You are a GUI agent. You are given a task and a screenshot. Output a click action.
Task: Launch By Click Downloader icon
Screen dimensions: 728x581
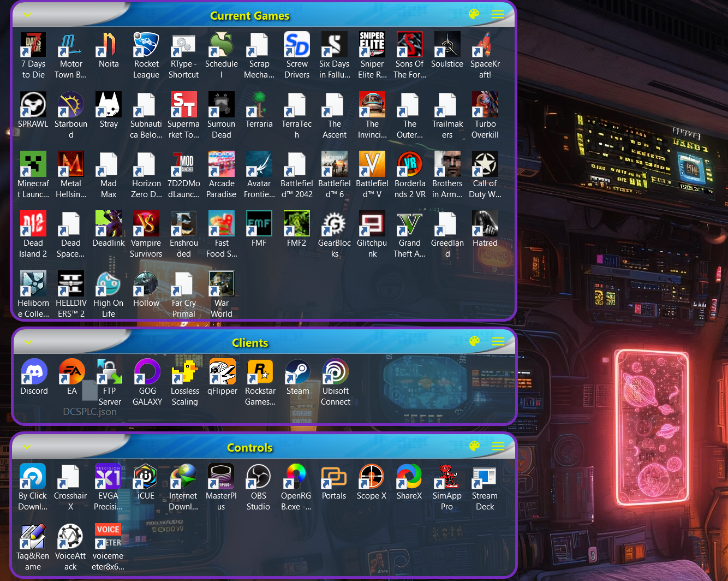[33, 477]
